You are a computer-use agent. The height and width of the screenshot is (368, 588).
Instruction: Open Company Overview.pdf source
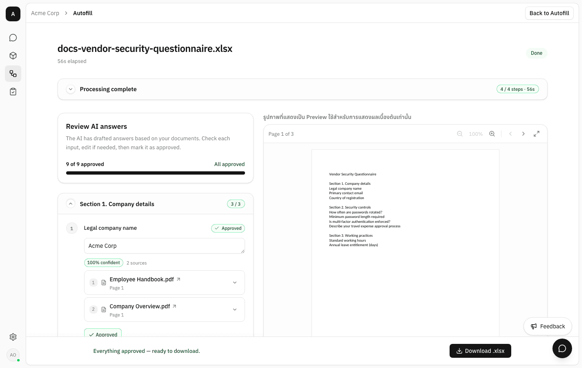pos(140,306)
